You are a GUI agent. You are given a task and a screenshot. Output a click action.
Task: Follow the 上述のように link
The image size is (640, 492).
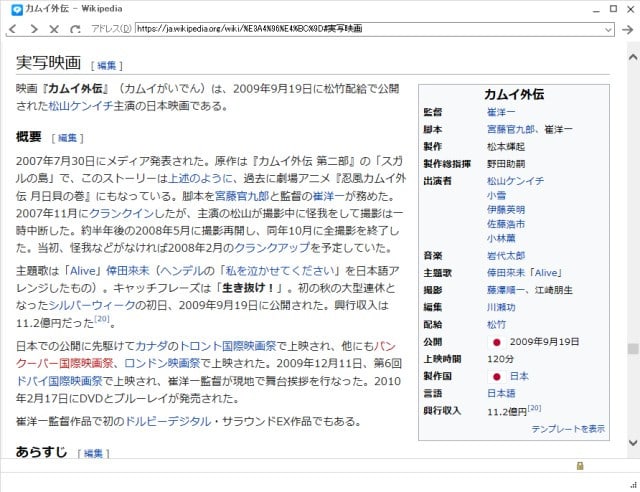click(200, 178)
